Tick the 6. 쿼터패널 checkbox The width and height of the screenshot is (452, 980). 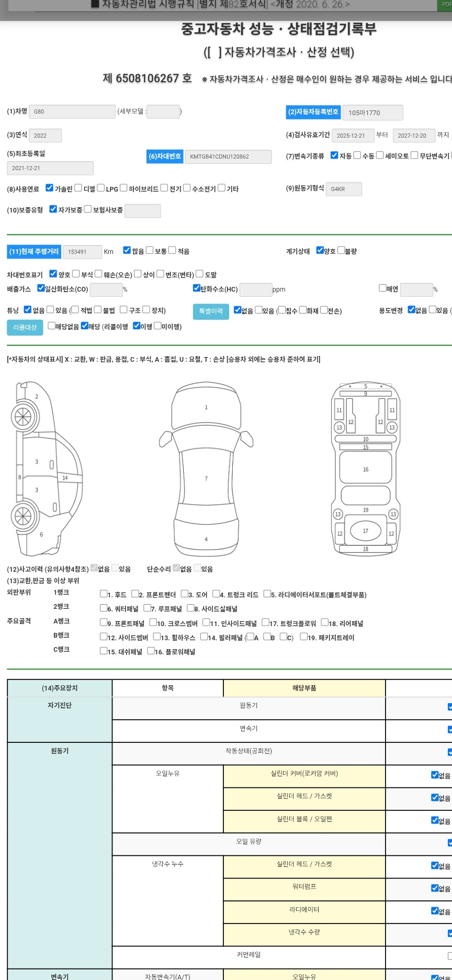tap(104, 608)
